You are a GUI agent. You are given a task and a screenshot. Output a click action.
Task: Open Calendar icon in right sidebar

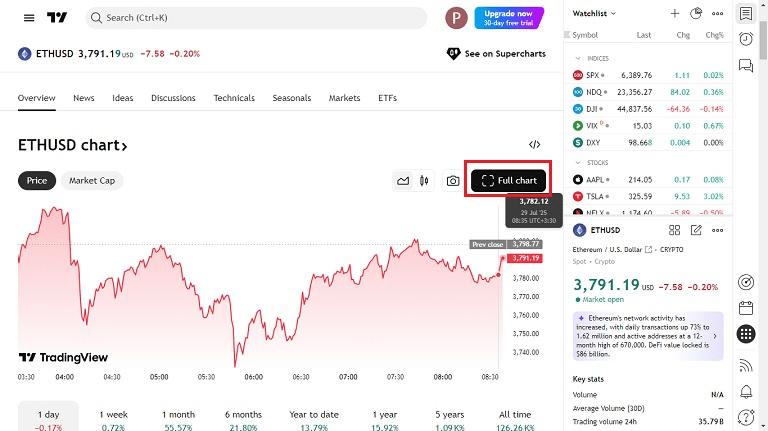(x=746, y=308)
